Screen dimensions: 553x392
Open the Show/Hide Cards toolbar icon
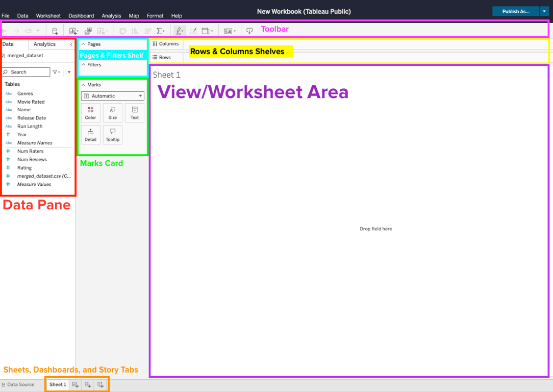pyautogui.click(x=230, y=31)
